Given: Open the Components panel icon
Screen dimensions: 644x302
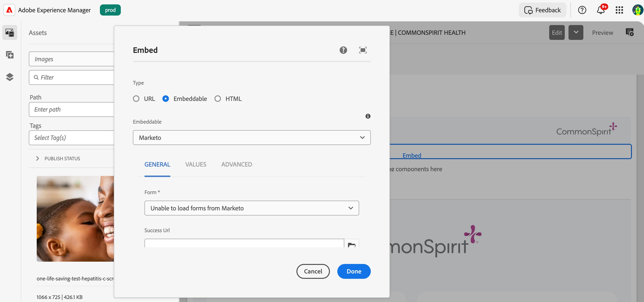Looking at the screenshot, I should (10, 55).
